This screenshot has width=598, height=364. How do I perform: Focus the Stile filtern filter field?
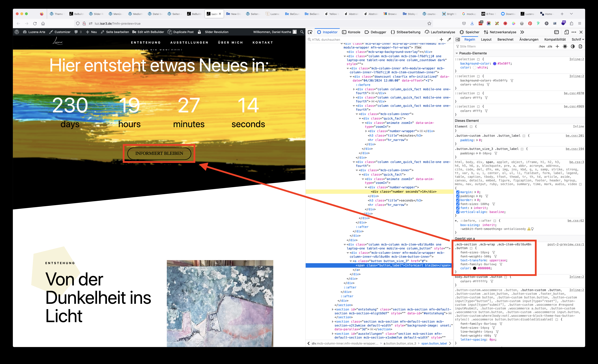click(495, 46)
